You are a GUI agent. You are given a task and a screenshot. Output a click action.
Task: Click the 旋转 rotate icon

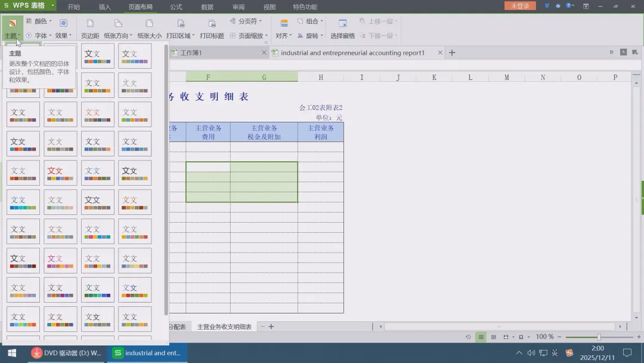pyautogui.click(x=300, y=36)
